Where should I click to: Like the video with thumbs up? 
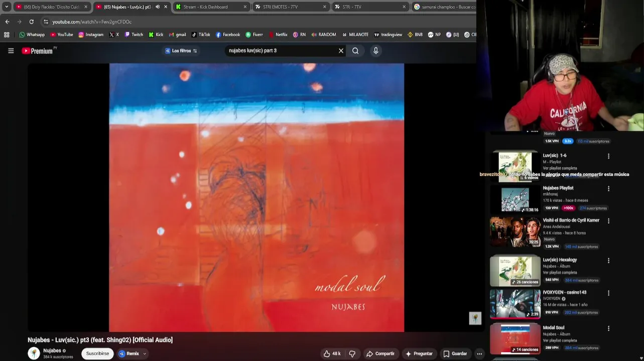[332, 353]
